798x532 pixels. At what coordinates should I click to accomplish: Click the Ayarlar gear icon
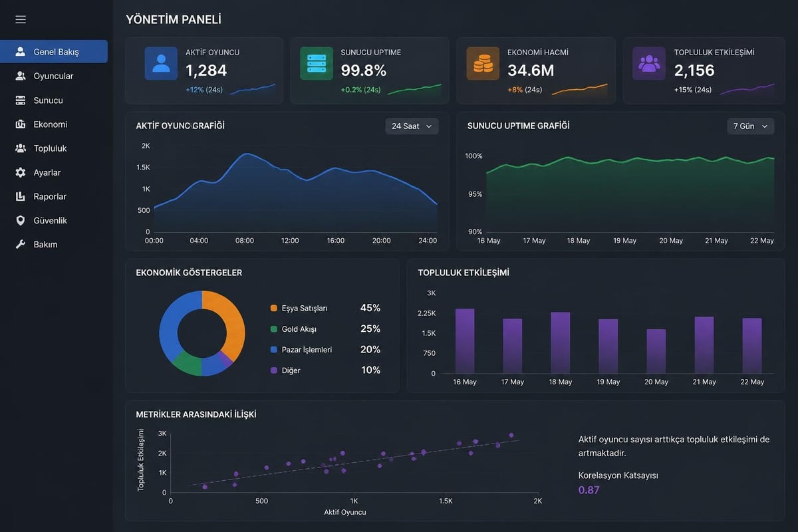[21, 172]
